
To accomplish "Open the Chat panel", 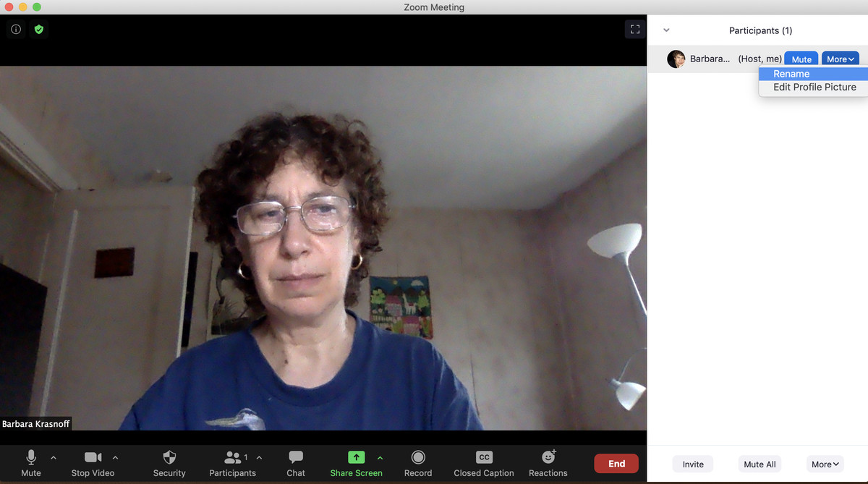I will [295, 463].
